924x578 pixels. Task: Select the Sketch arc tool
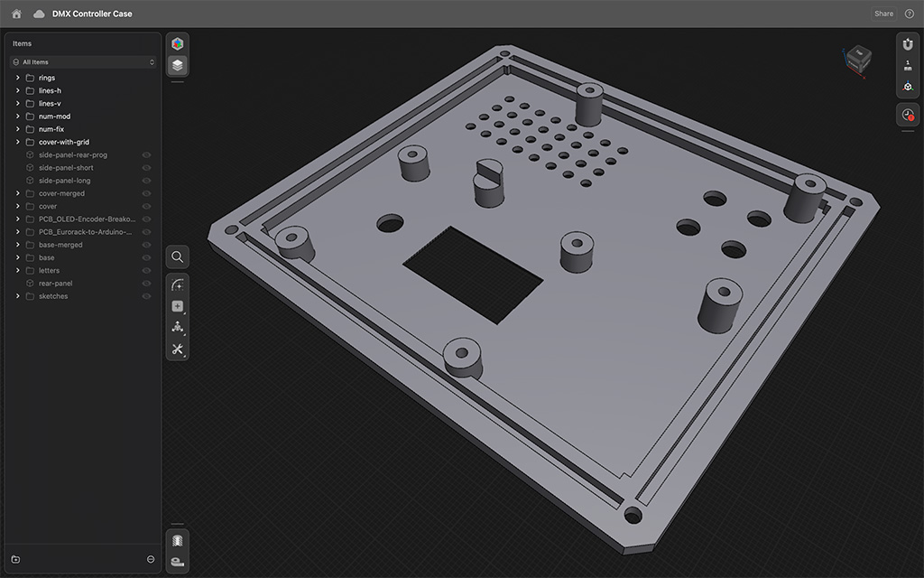178,285
